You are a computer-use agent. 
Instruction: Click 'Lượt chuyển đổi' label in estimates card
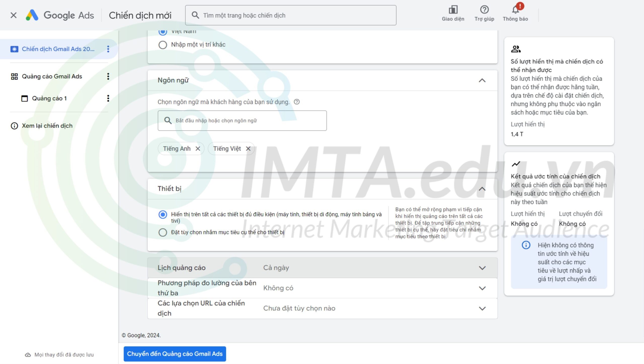pos(581,214)
